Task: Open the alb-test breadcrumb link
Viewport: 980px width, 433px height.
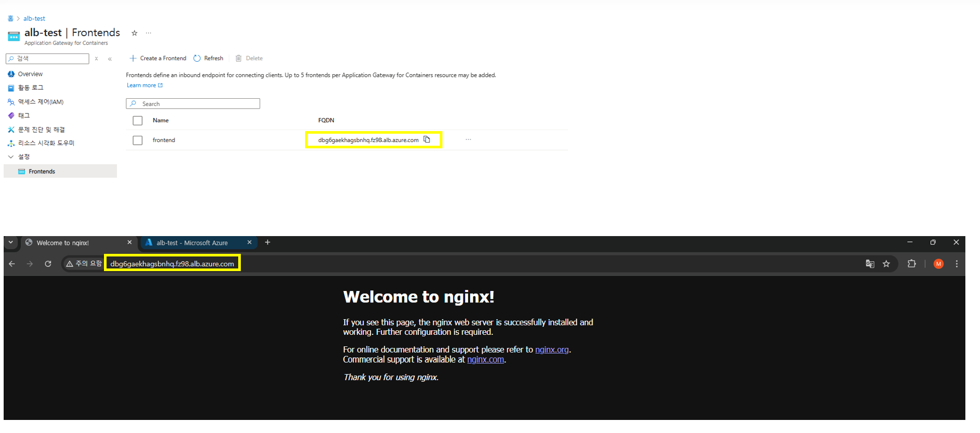Action: (34, 18)
